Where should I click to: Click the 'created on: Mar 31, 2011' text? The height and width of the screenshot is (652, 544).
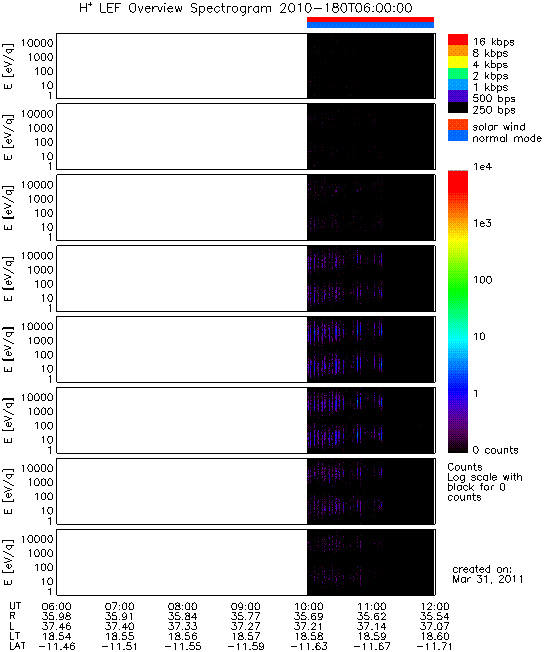(488, 574)
